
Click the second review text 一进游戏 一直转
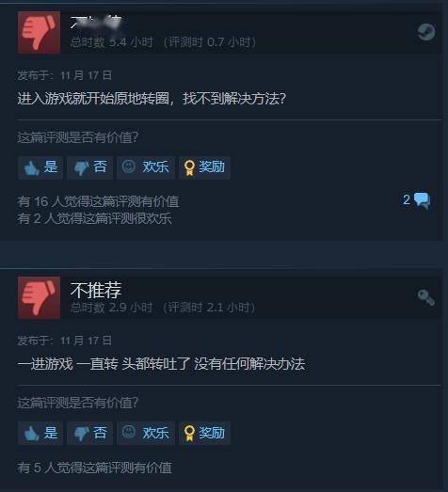68,364
